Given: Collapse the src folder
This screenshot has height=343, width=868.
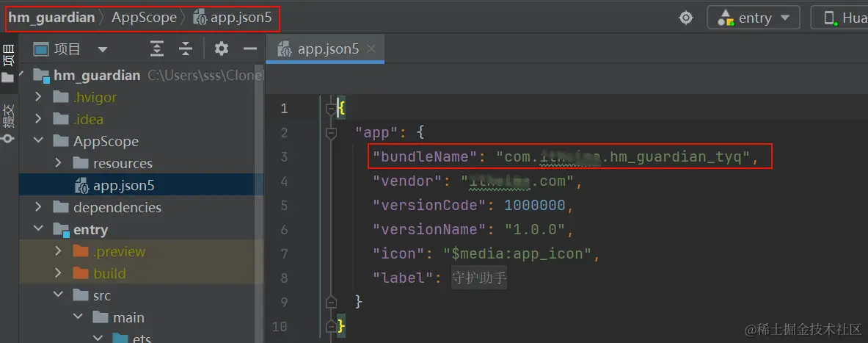Looking at the screenshot, I should point(58,296).
